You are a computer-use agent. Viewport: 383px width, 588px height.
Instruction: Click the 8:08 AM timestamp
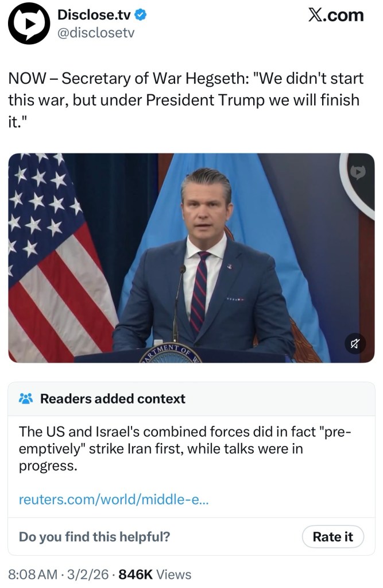33,574
